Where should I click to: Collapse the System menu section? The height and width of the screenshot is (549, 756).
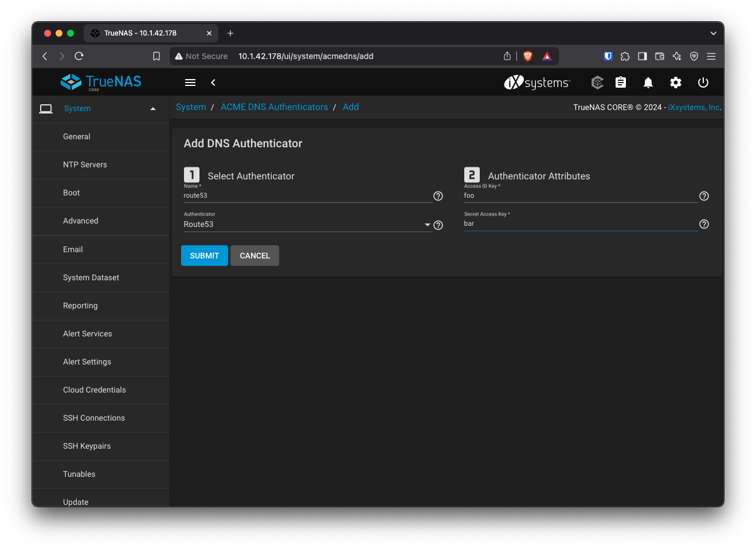coord(153,109)
